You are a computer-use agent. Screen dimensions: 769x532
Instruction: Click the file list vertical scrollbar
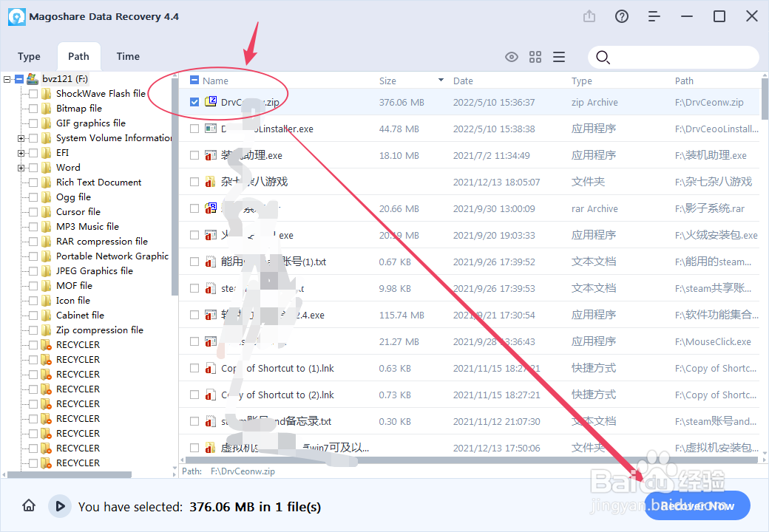pos(765,98)
